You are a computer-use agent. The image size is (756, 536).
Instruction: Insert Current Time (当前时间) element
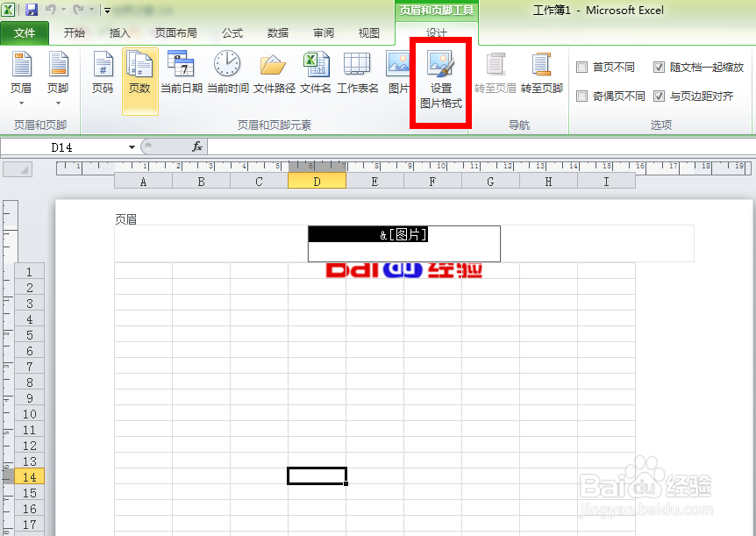(227, 72)
